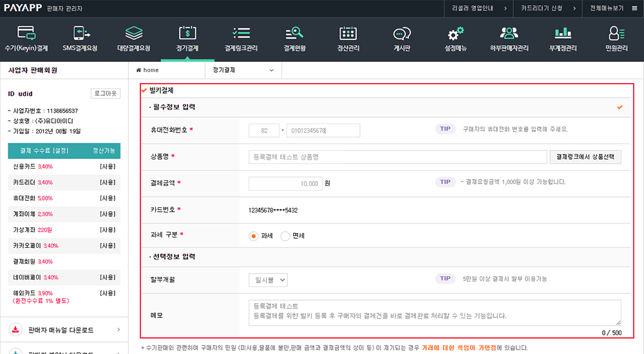Open the SMS결제요청 icon
Viewport: 644px width, 354px height.
(x=80, y=32)
